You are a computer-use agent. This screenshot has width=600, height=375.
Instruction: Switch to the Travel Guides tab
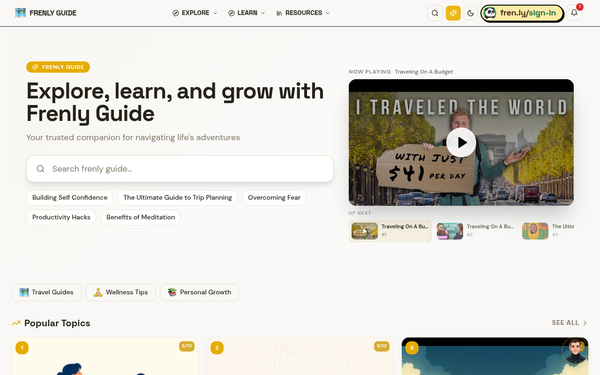[x=46, y=292]
